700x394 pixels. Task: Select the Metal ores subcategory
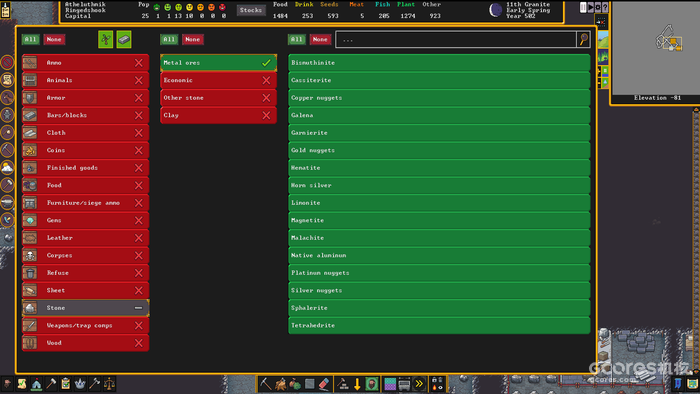tap(218, 62)
